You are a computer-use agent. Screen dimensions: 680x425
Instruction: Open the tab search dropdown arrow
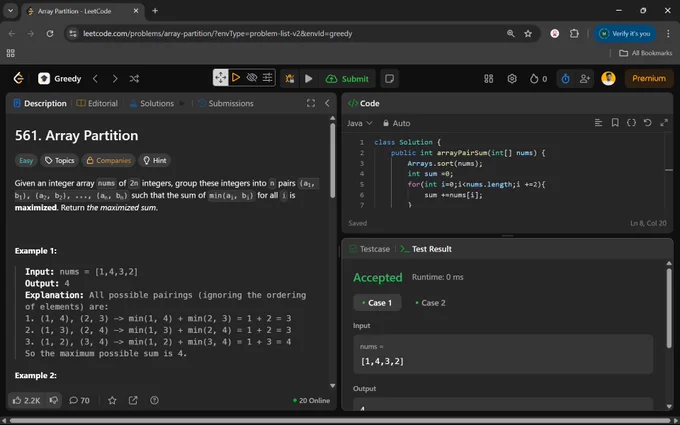tap(10, 11)
